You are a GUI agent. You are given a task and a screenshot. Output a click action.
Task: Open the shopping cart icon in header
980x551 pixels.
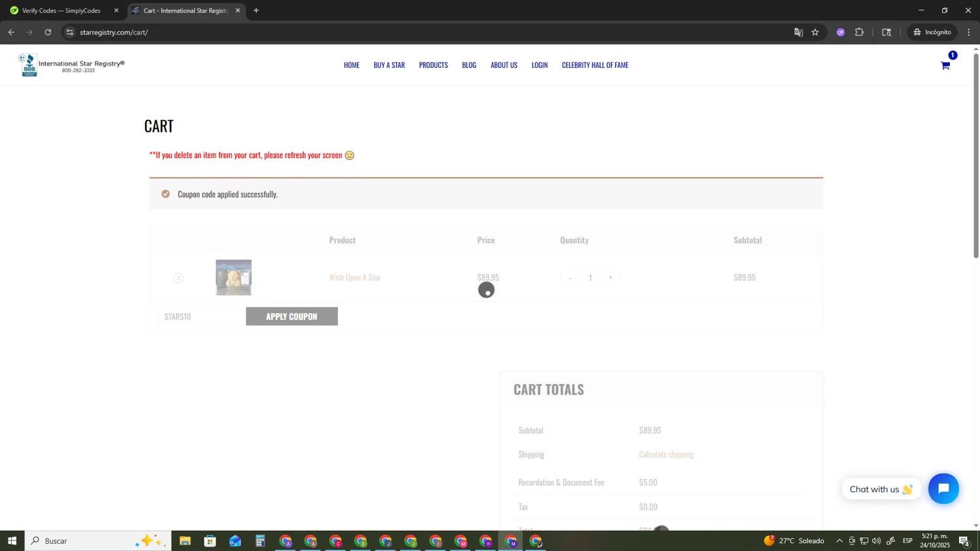pyautogui.click(x=945, y=65)
